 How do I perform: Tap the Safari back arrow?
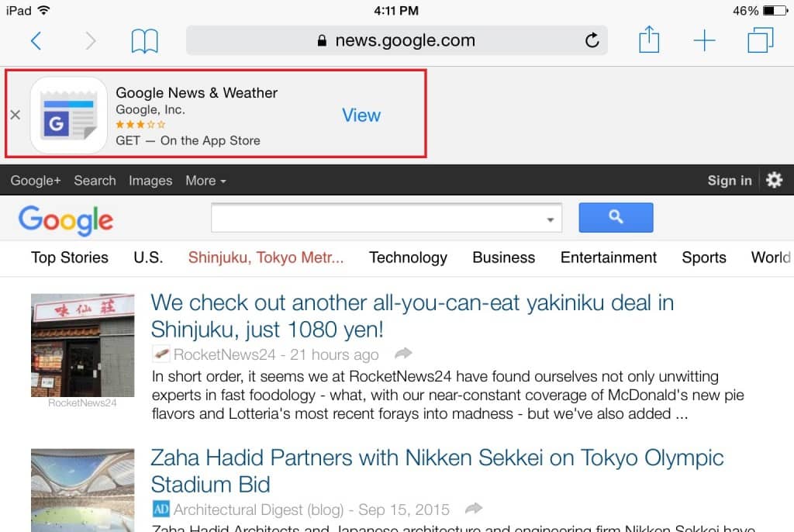(x=36, y=40)
